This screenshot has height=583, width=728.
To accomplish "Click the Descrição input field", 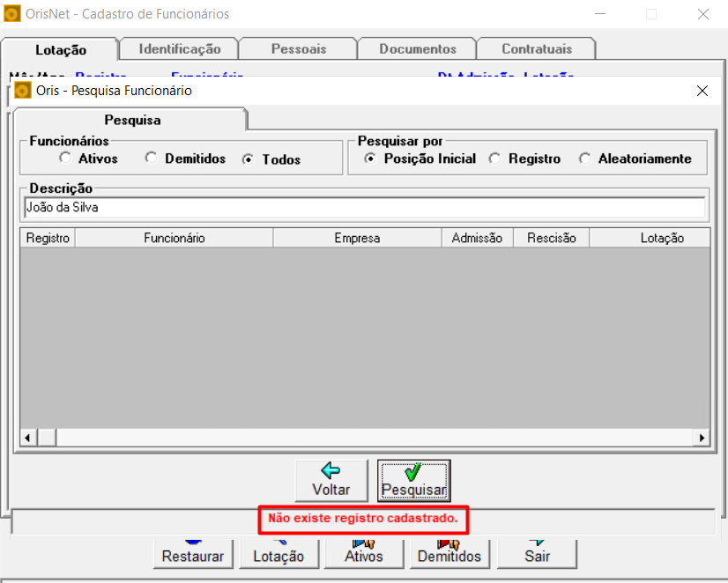I will 365,207.
